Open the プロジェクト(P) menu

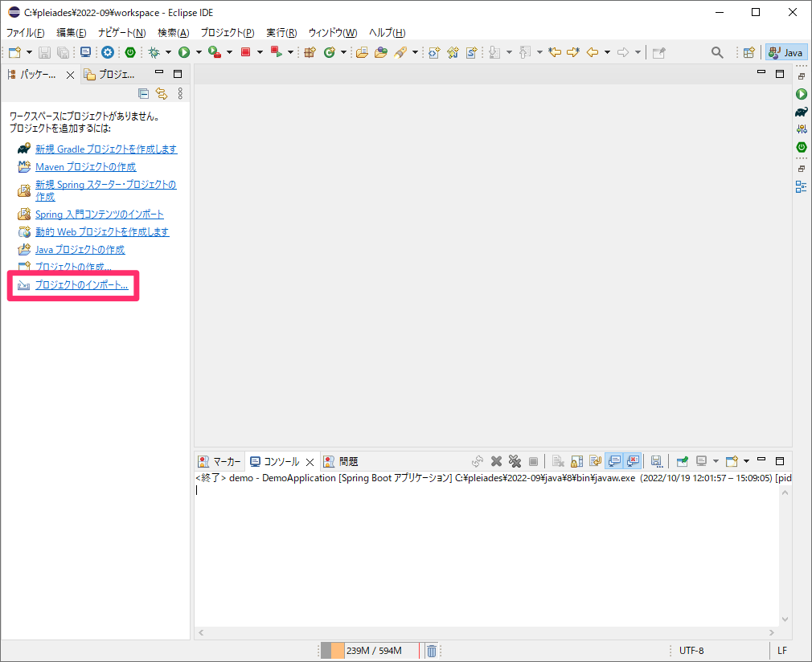(228, 33)
